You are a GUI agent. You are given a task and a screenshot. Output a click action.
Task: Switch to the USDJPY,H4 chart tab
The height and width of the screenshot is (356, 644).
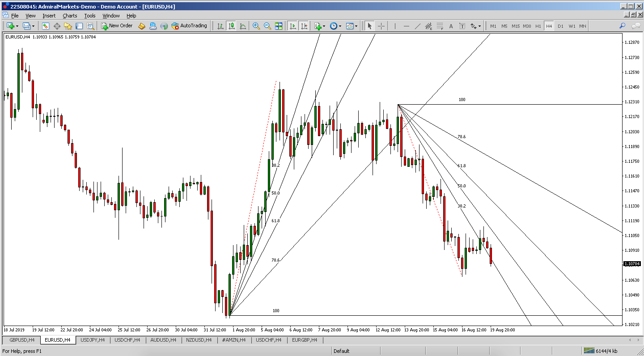93,340
